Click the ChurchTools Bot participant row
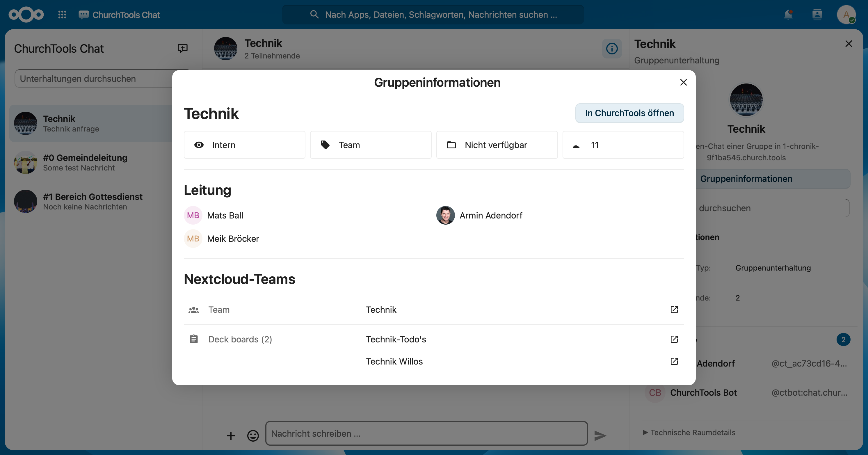The height and width of the screenshot is (455, 868). [x=746, y=393]
